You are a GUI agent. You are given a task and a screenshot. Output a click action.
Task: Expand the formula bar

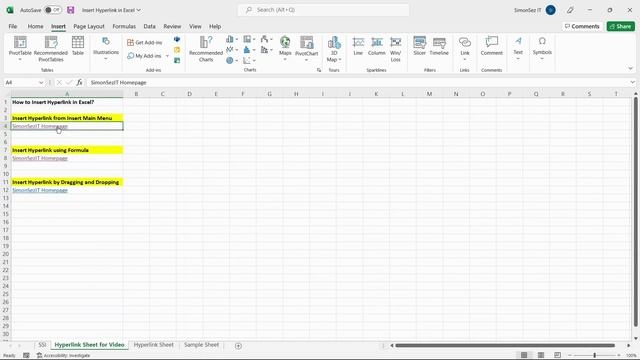632,82
